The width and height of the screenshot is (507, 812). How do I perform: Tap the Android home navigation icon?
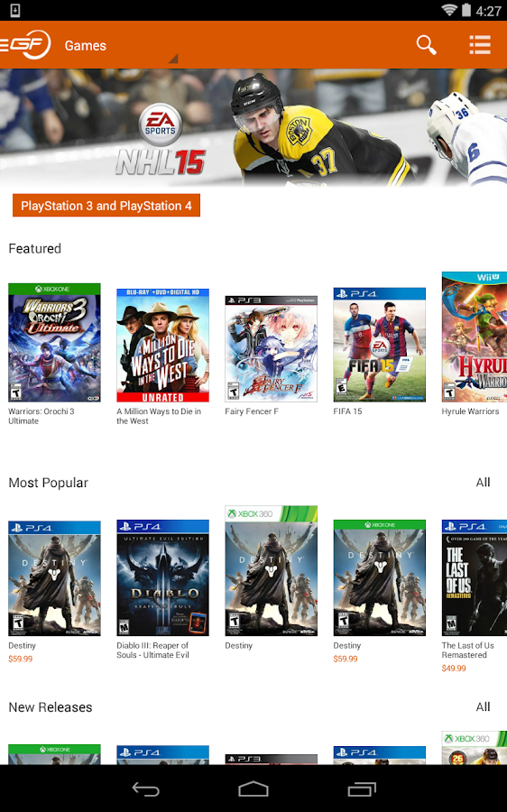pyautogui.click(x=253, y=789)
